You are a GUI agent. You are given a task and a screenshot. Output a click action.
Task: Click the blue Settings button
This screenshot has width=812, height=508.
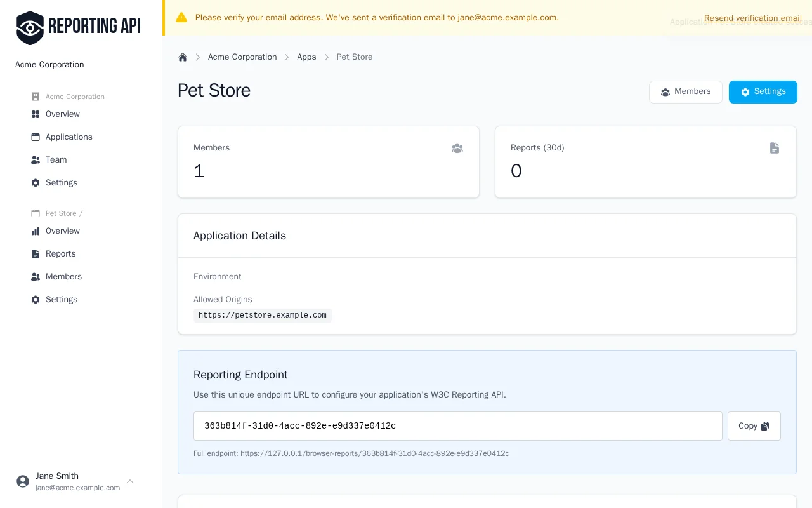(763, 91)
